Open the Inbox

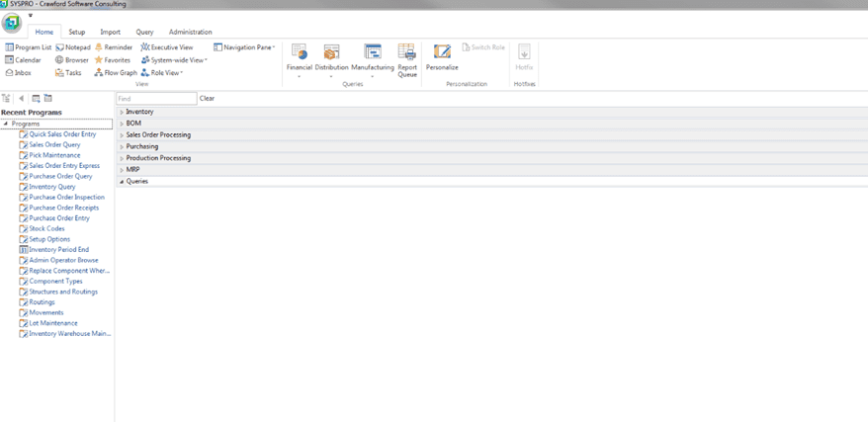pyautogui.click(x=18, y=72)
